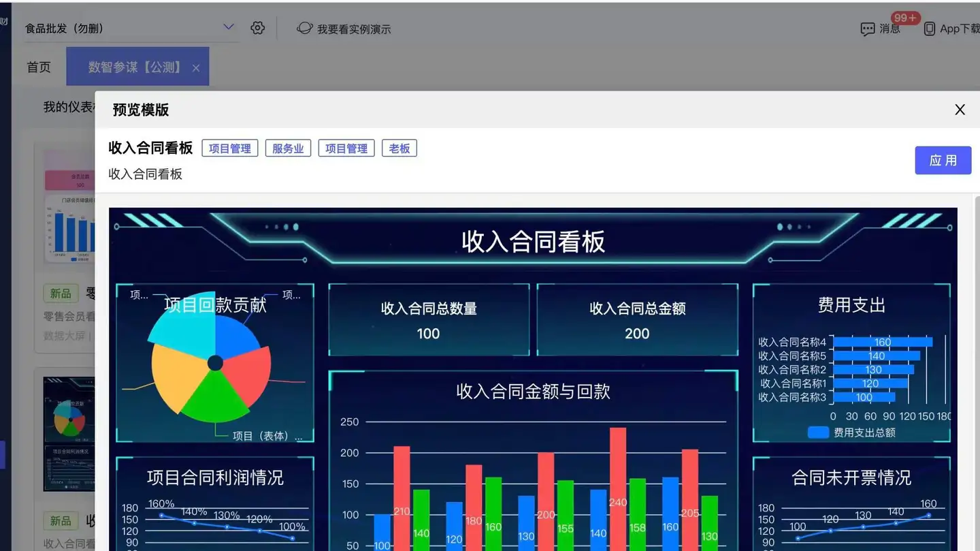The height and width of the screenshot is (551, 980).
Task: Click the App下载 phone icon
Action: (930, 29)
